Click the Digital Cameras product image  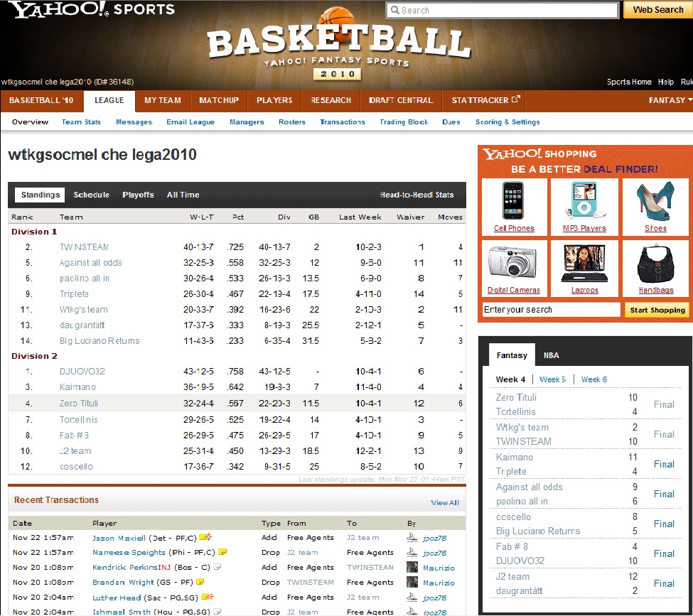click(x=514, y=262)
